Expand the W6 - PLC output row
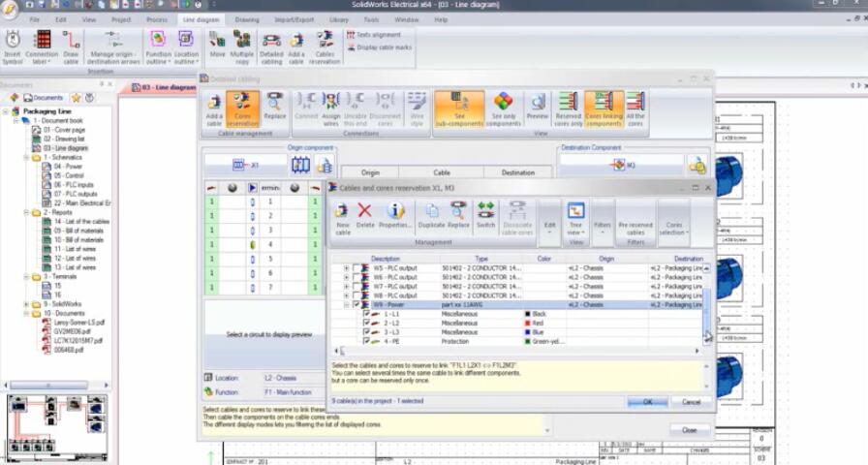This screenshot has width=868, height=465. (x=346, y=277)
